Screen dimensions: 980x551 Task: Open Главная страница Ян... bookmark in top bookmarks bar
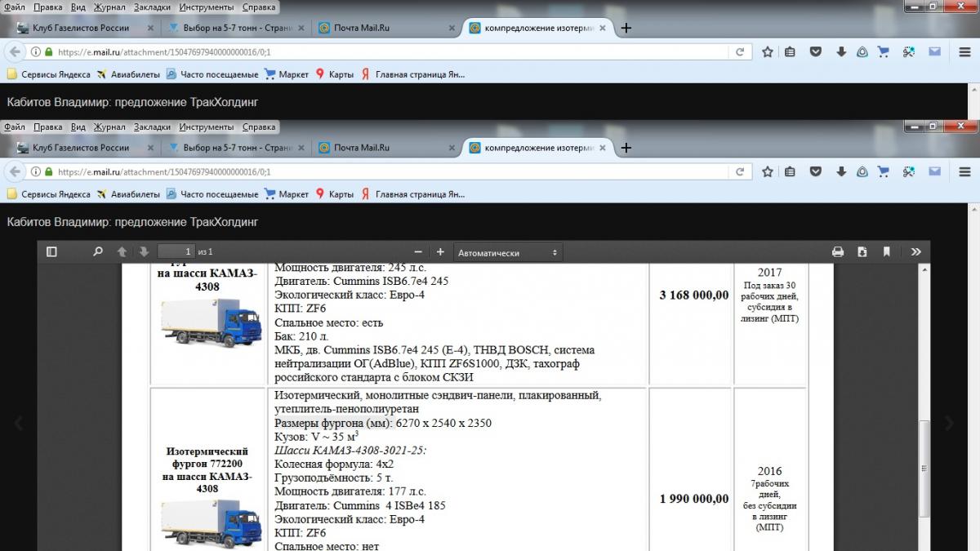pos(413,74)
